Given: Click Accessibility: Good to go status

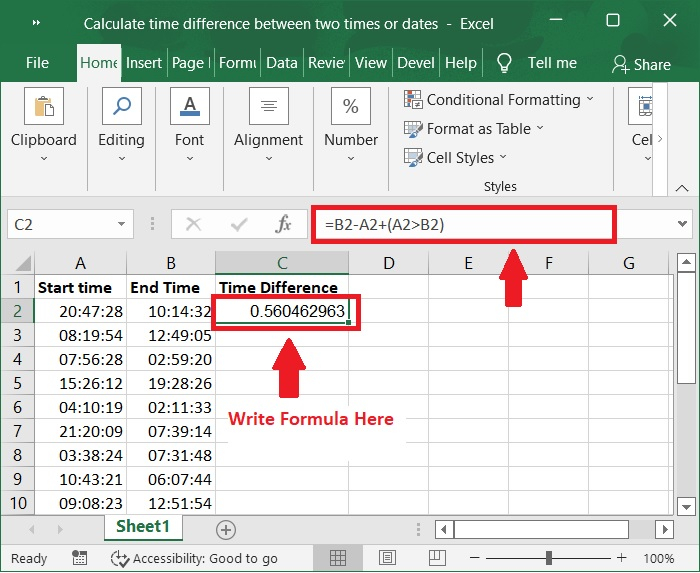Looking at the screenshot, I should [x=205, y=558].
